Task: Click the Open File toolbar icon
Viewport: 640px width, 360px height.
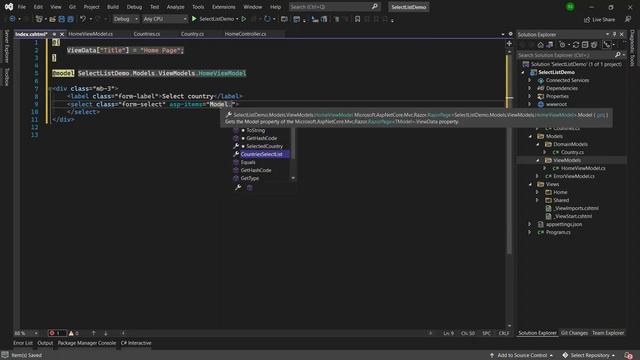Action: tap(53, 19)
